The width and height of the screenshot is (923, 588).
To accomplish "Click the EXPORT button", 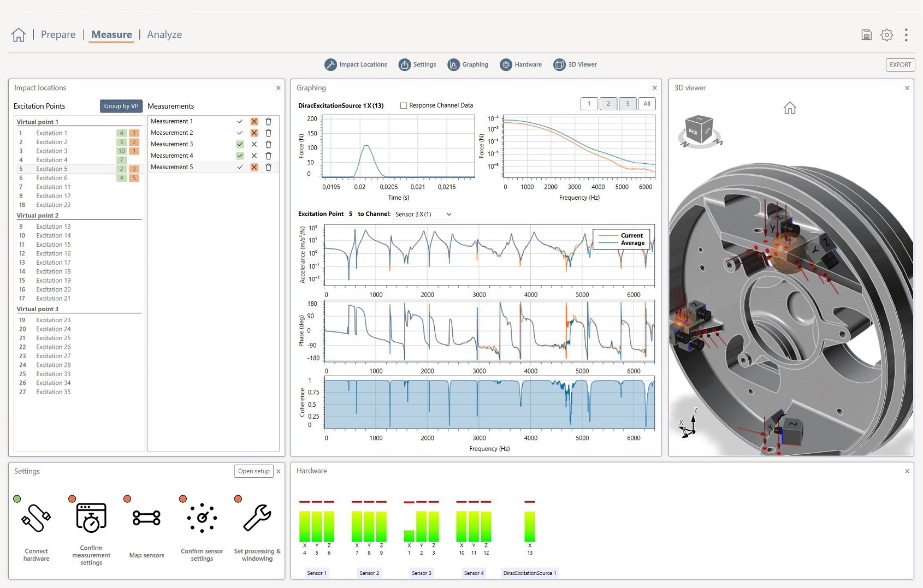I will (x=900, y=64).
